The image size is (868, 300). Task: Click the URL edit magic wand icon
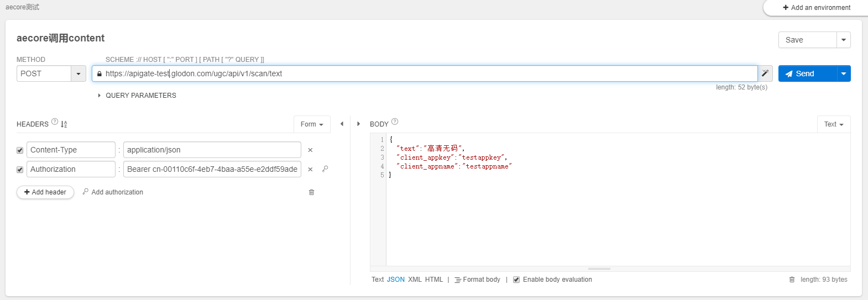pos(765,73)
